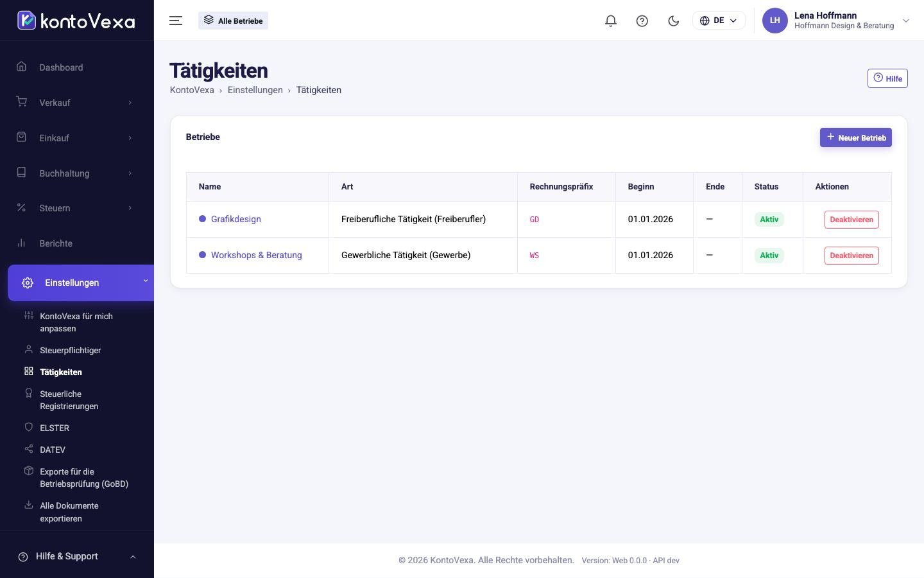The image size is (924, 578).
Task: Expand the Einkauf sidebar menu
Action: pyautogui.click(x=77, y=138)
